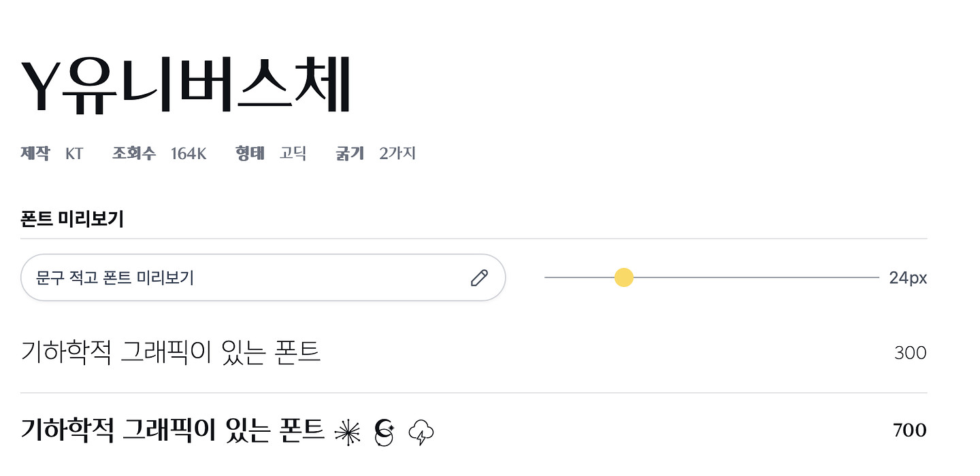This screenshot has width=980, height=476.
Task: Click the 700 weight label
Action: coord(909,430)
